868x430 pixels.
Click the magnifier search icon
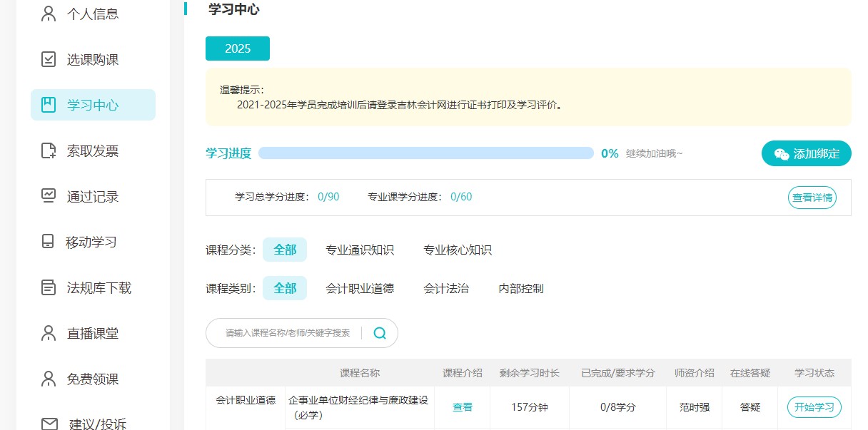[x=380, y=333]
